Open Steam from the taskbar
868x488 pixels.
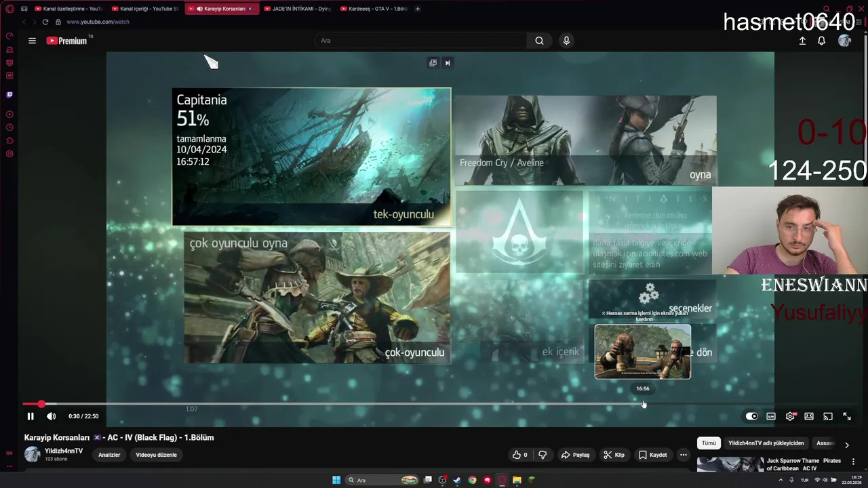tap(457, 480)
